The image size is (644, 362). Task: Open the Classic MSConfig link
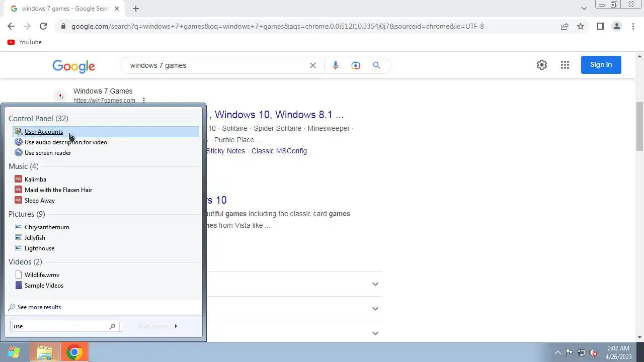point(279,151)
